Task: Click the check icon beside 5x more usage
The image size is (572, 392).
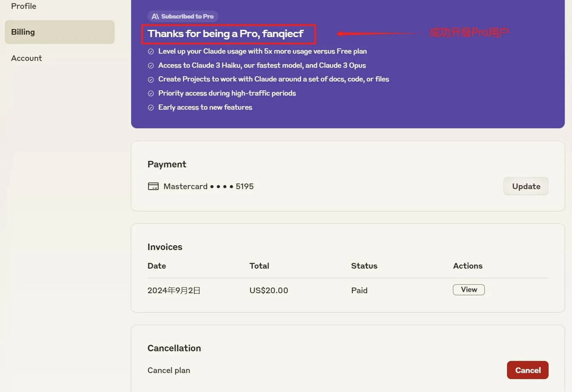Action: click(151, 52)
